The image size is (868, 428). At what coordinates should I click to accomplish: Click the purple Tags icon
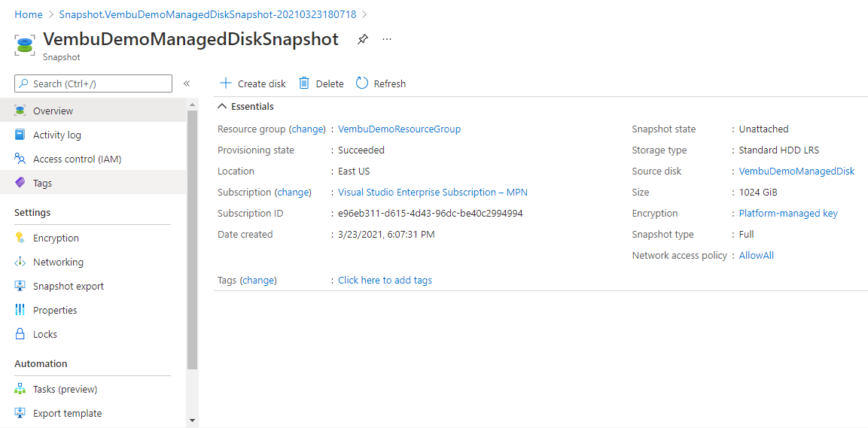(x=20, y=183)
